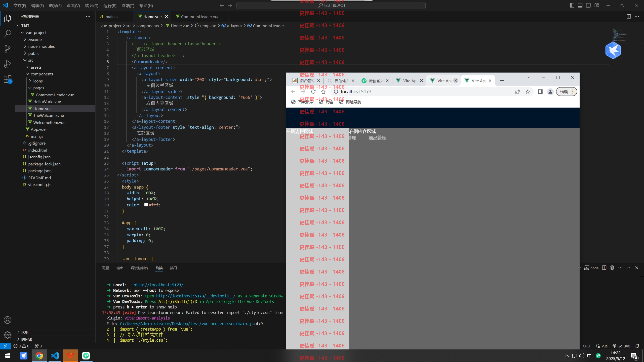Go to home page in Chrome window

323,92
